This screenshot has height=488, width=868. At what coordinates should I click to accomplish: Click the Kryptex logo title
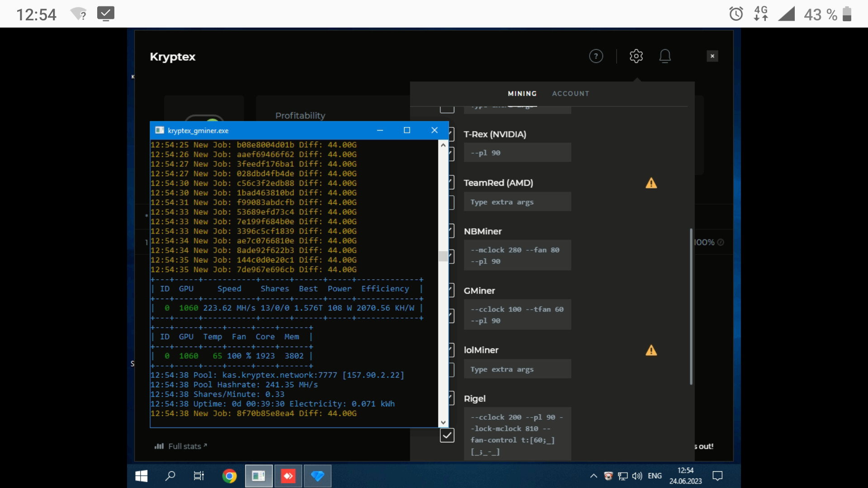[x=173, y=57]
